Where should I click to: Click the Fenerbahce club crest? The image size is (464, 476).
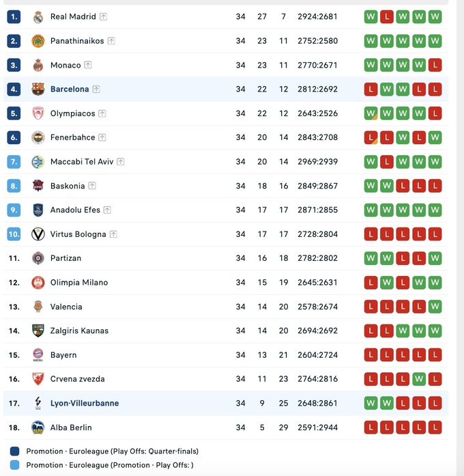[x=38, y=137]
